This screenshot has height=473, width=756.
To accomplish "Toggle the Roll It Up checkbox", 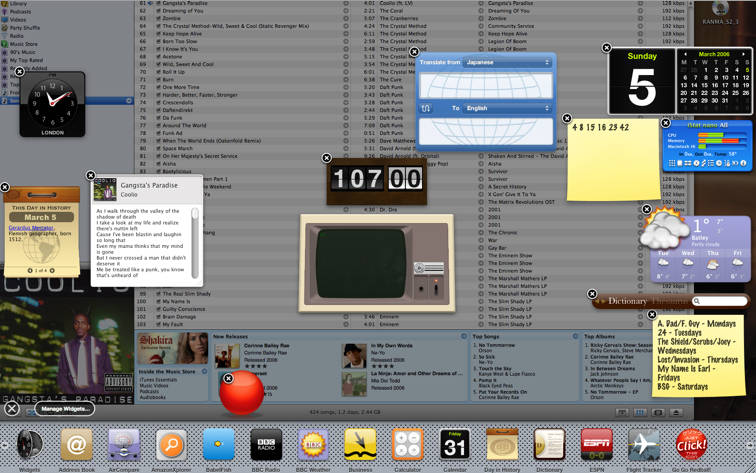I will pos(158,72).
